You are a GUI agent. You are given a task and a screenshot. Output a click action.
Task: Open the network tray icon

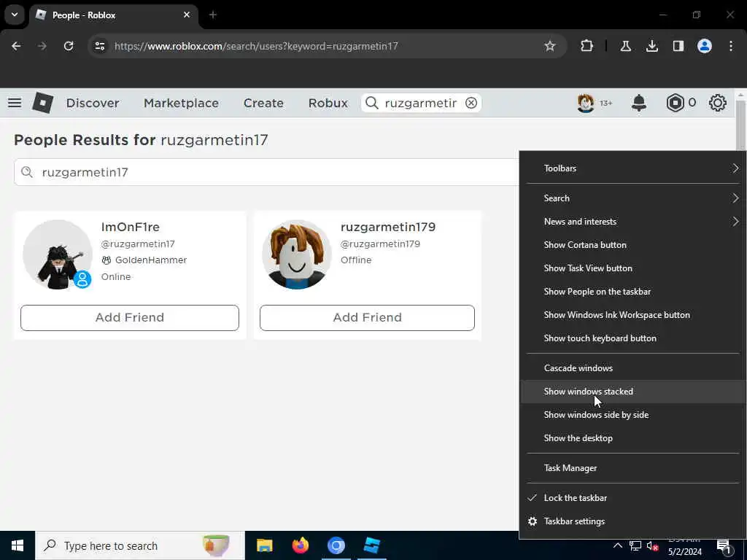click(x=635, y=545)
